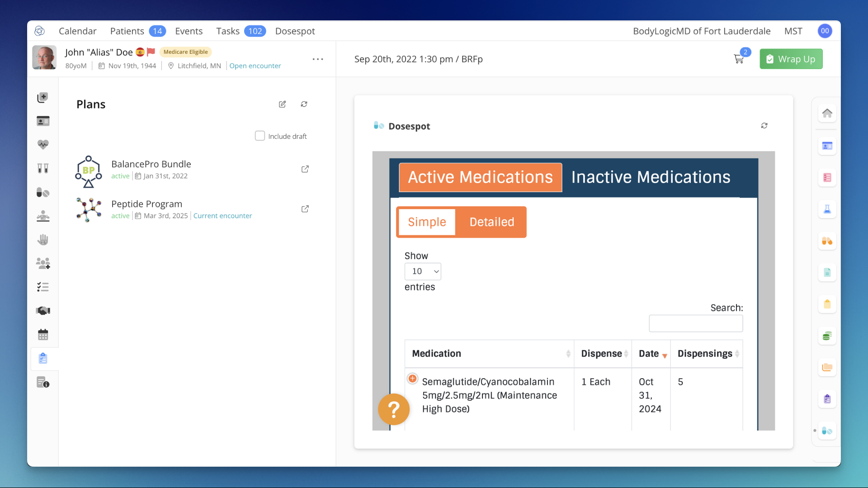
Task: Open the Current encounter link for Peptide Program
Action: [222, 216]
